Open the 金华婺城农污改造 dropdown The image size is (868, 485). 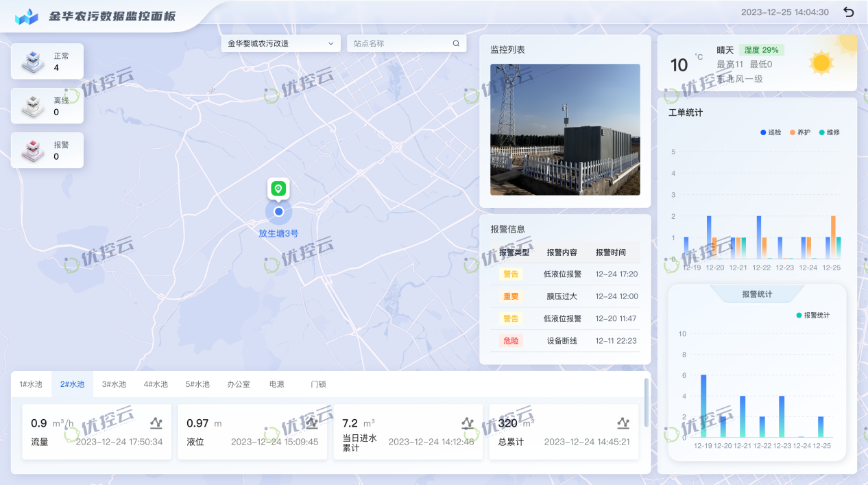coord(280,43)
